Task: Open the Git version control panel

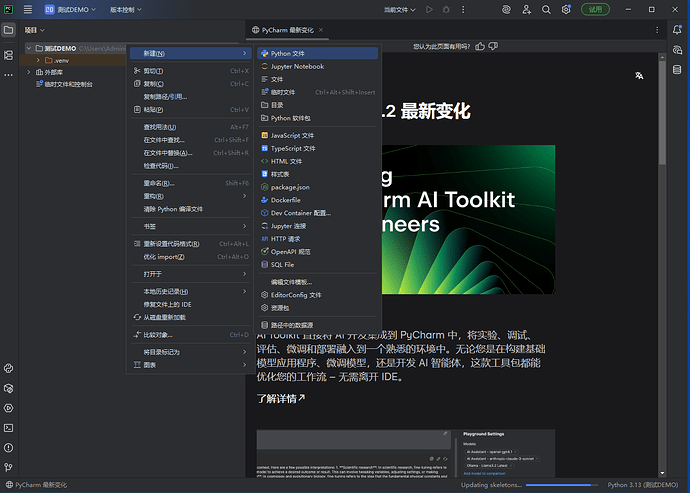Action: point(9,466)
